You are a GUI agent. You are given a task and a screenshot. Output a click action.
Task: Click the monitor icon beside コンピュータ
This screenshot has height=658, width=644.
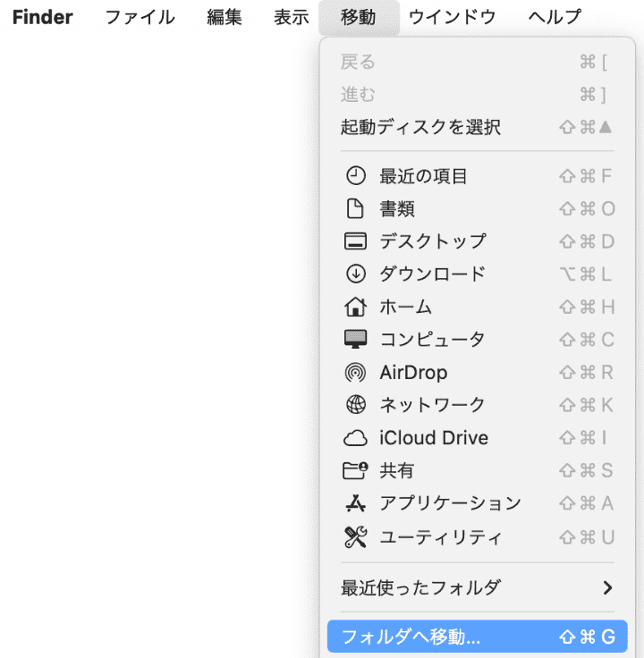tap(355, 340)
